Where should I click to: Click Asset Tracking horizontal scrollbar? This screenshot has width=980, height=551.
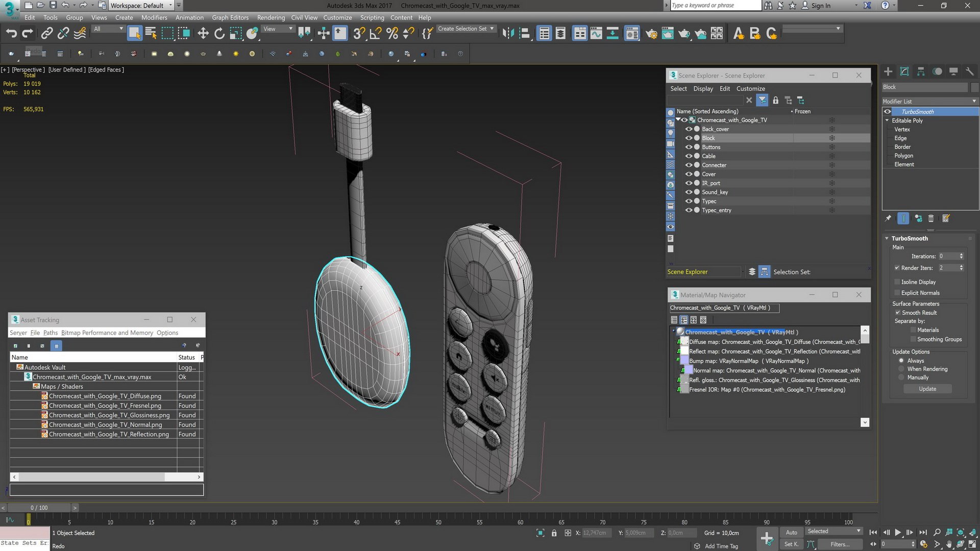point(92,477)
